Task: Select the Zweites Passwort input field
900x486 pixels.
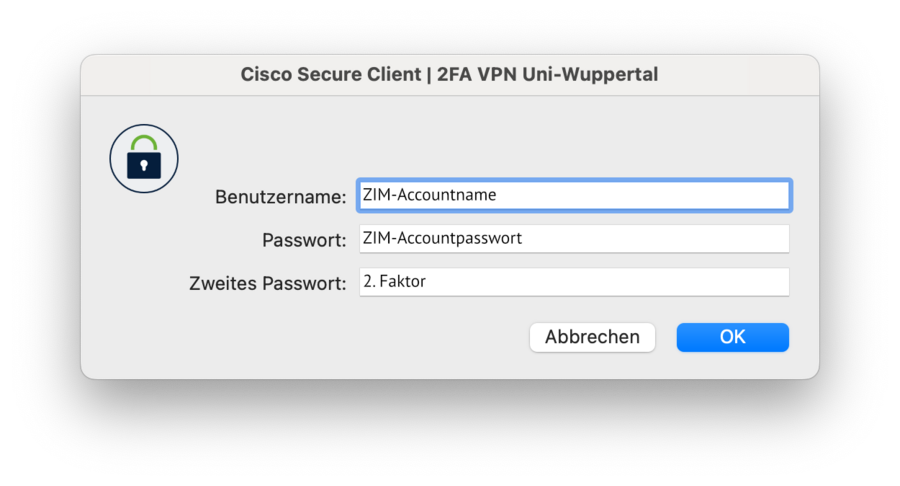Action: click(574, 282)
